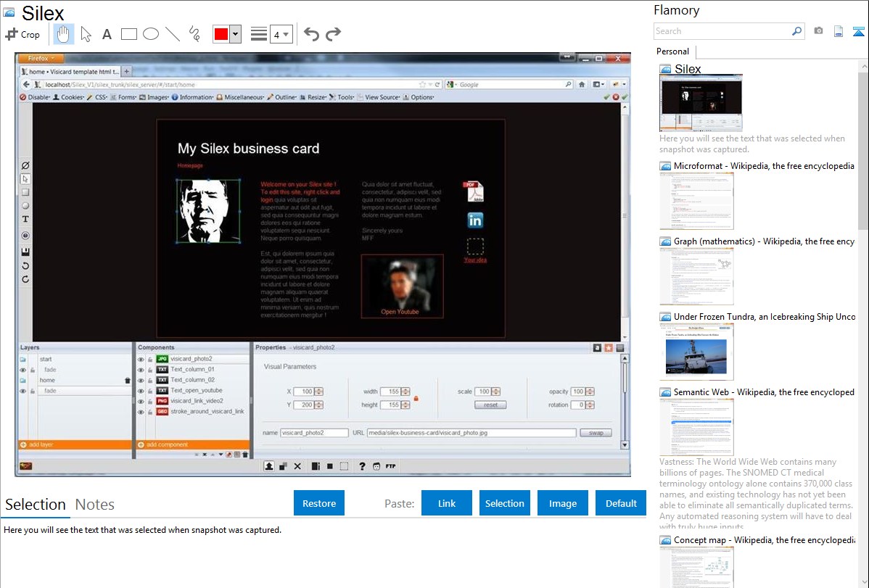
Task: Click the LinkedIn icon on business card
Action: click(x=475, y=220)
